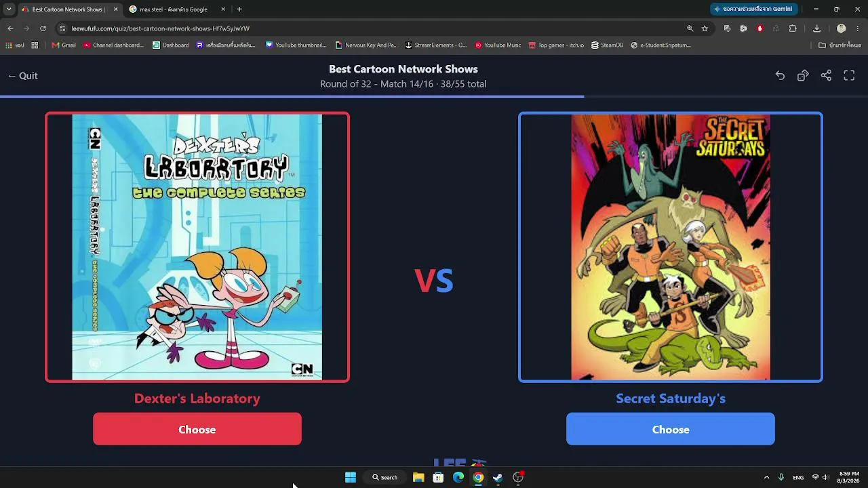Choose Secret Saturday's
The image size is (868, 488).
(x=671, y=429)
